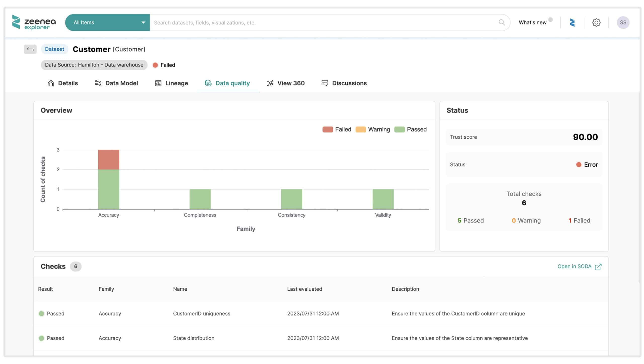Click the Zeenea Explorer logo
The height and width of the screenshot is (364, 644).
coord(34,23)
